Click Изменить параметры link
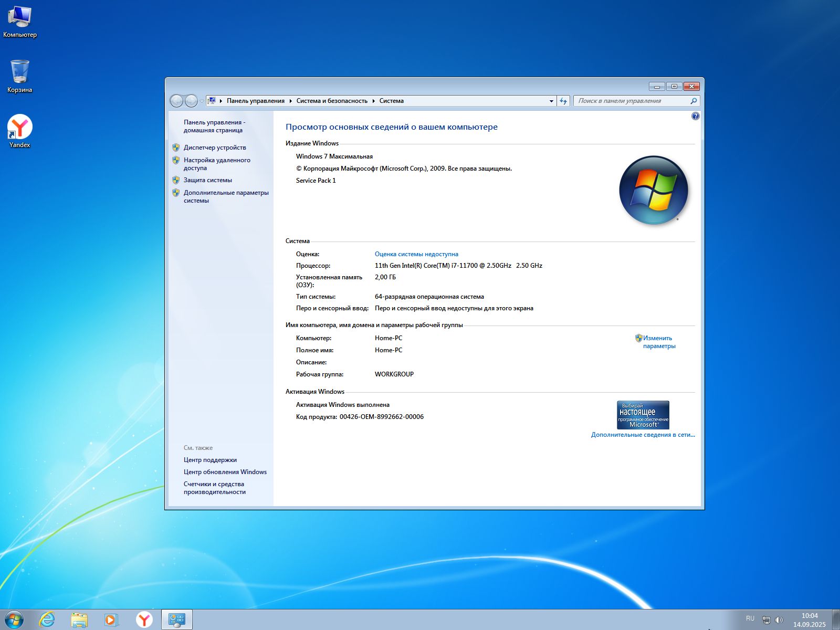 [659, 342]
